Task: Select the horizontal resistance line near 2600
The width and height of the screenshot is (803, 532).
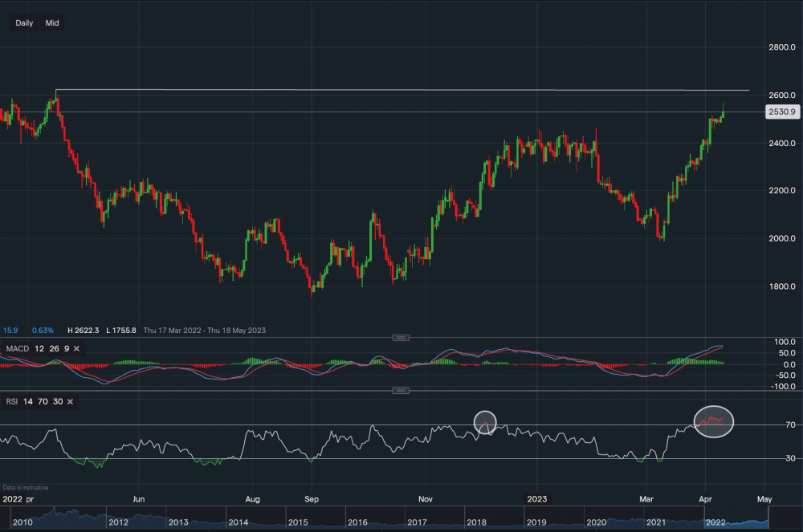Action: [x=401, y=90]
